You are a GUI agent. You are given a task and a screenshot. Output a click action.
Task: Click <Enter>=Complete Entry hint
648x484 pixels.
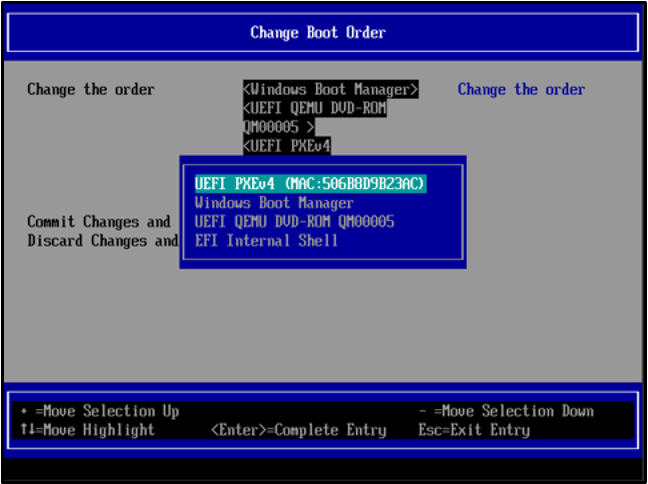tap(299, 430)
